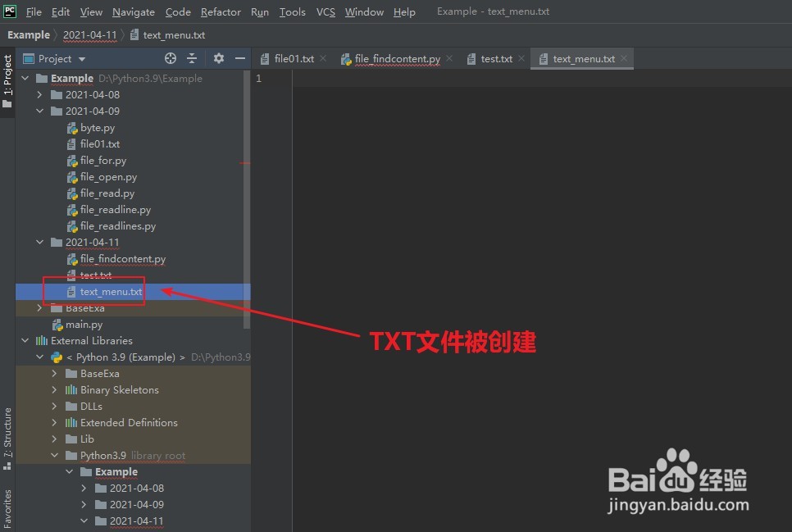Collapse the 2021-04-09 folder
This screenshot has width=792, height=532.
click(39, 111)
